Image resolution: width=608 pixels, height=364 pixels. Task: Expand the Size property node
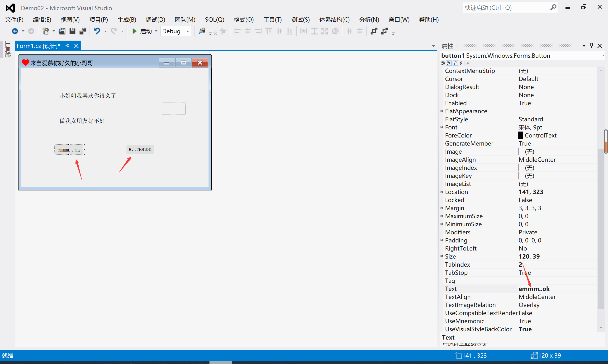[x=442, y=256]
